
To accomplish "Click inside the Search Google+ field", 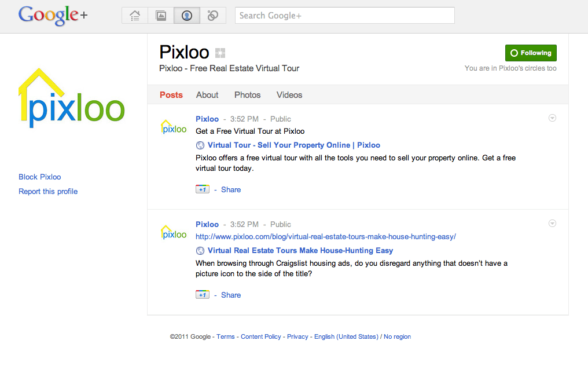I will pos(344,15).
